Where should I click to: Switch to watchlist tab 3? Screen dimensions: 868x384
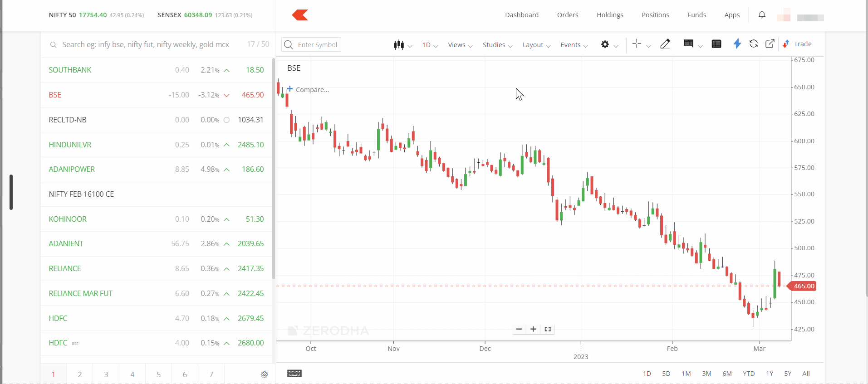106,374
